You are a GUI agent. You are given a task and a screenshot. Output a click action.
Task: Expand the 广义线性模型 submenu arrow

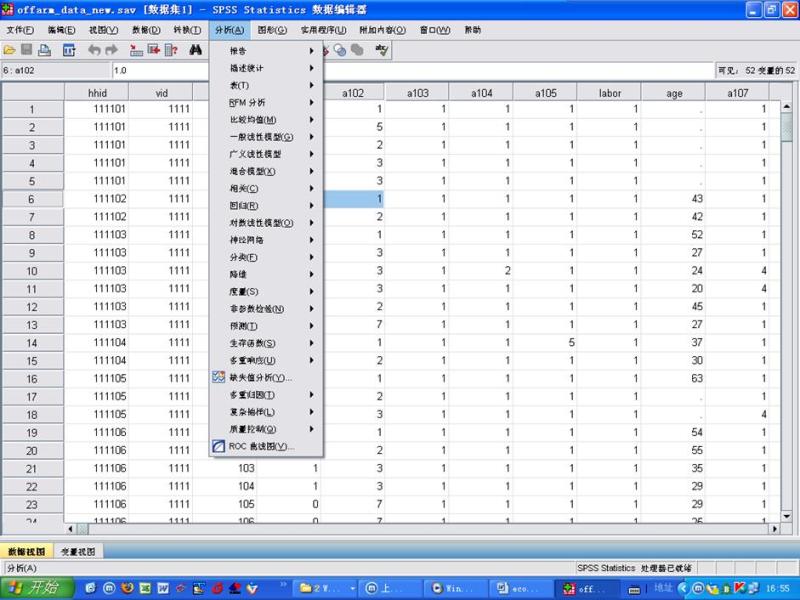click(x=311, y=154)
